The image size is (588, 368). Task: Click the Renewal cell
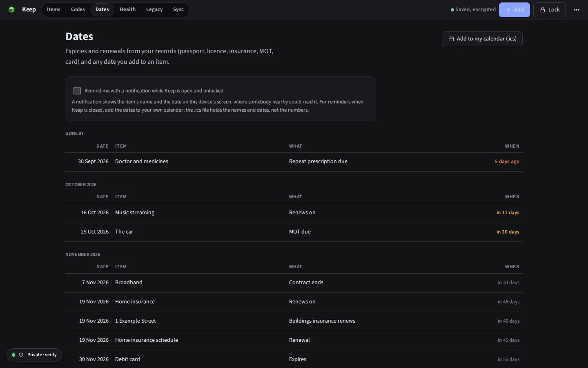[299, 340]
